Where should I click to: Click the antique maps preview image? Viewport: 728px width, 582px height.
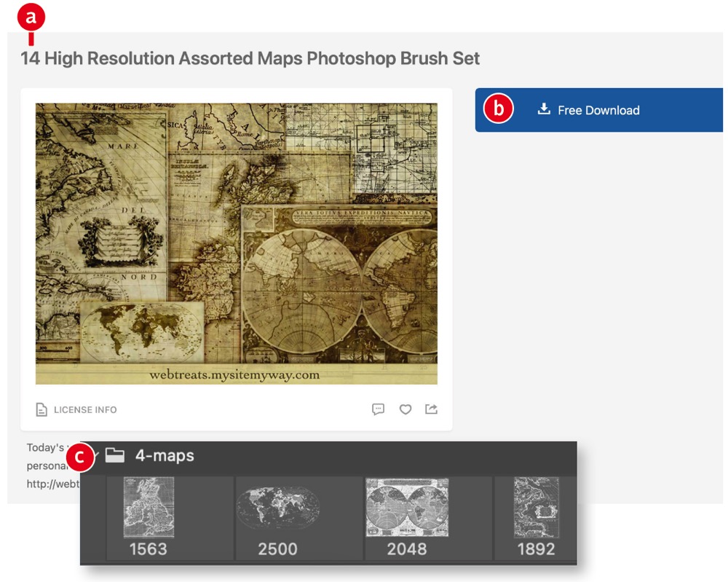pos(237,243)
